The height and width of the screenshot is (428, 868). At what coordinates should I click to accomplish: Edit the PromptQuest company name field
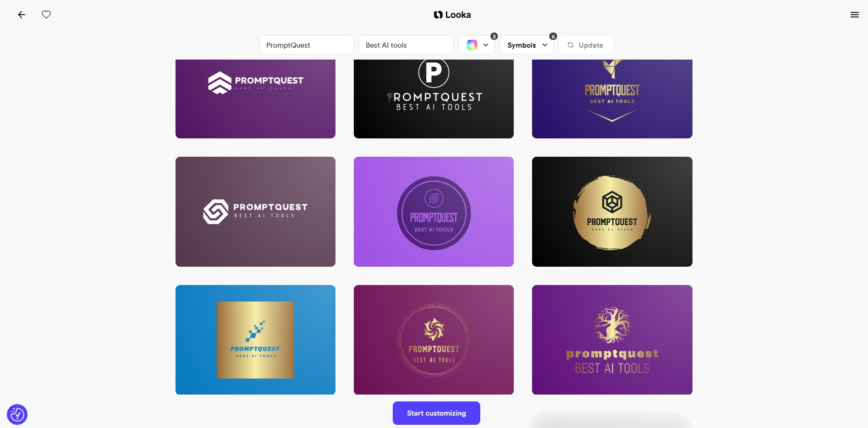(x=307, y=45)
